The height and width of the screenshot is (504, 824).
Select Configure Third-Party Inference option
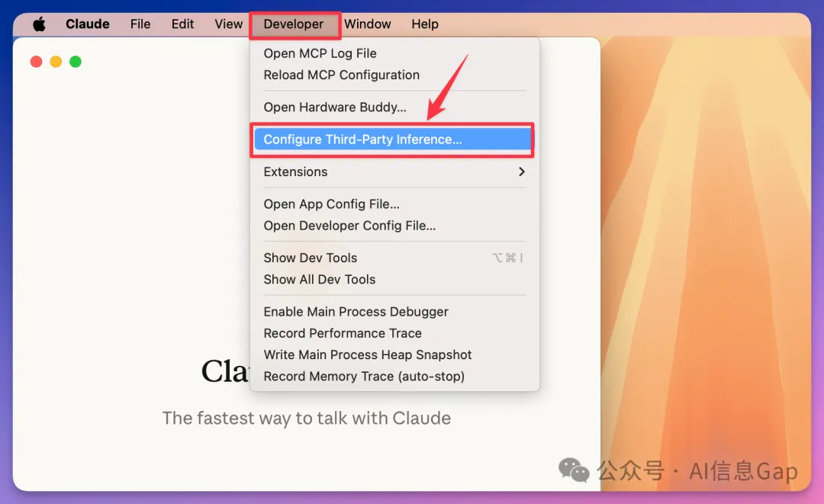pos(362,140)
